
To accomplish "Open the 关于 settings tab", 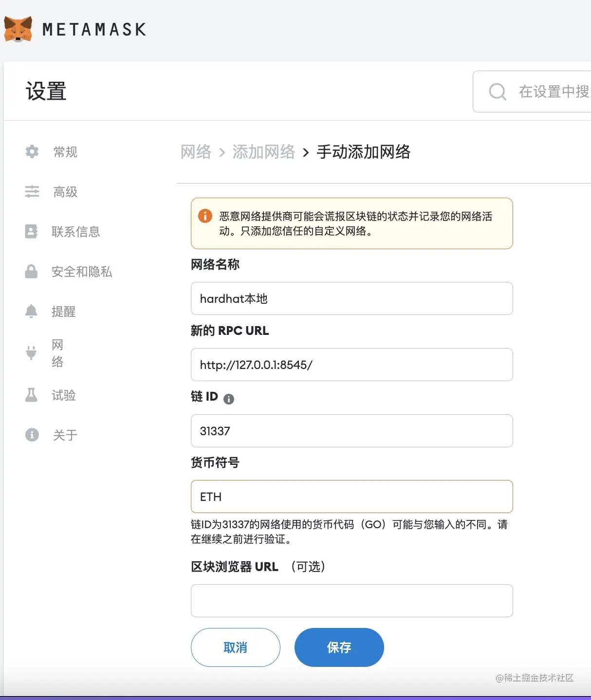I will (65, 435).
